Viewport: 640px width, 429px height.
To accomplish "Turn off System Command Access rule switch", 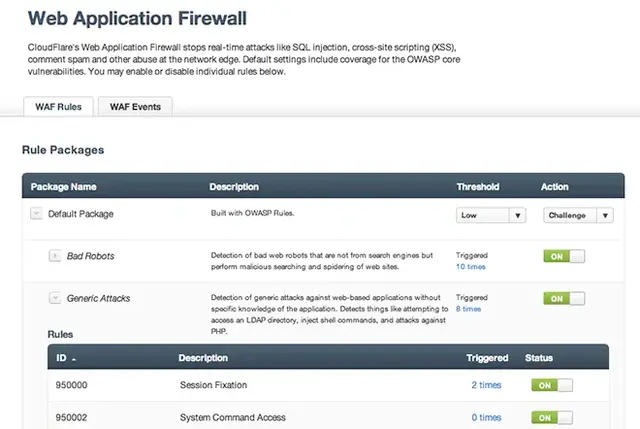I will tap(552, 418).
